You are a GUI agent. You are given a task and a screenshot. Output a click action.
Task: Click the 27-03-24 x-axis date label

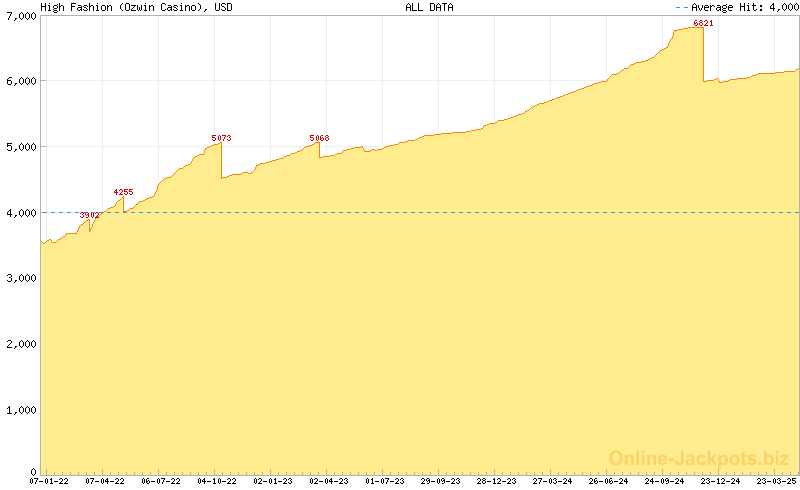553,481
